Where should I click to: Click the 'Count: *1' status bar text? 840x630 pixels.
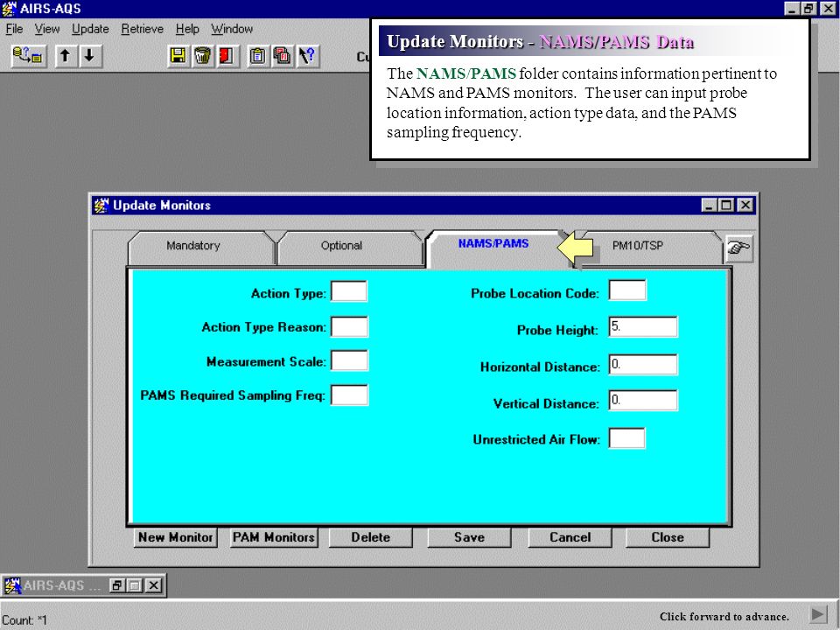(24, 620)
